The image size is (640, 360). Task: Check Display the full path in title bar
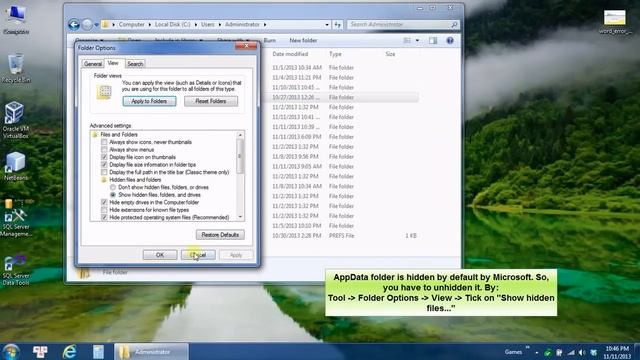104,172
